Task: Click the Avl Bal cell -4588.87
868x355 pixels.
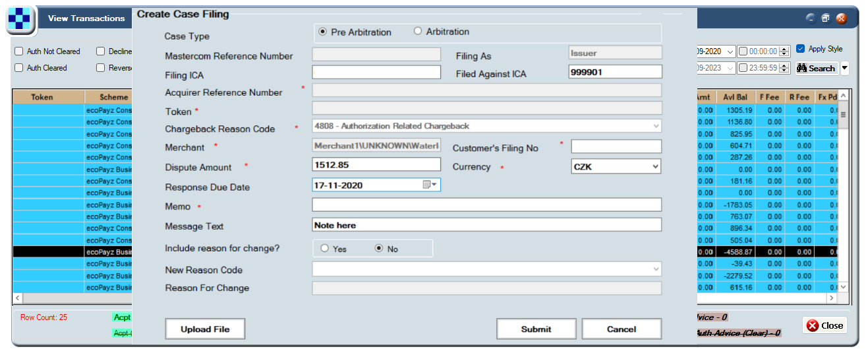Action: [x=736, y=252]
